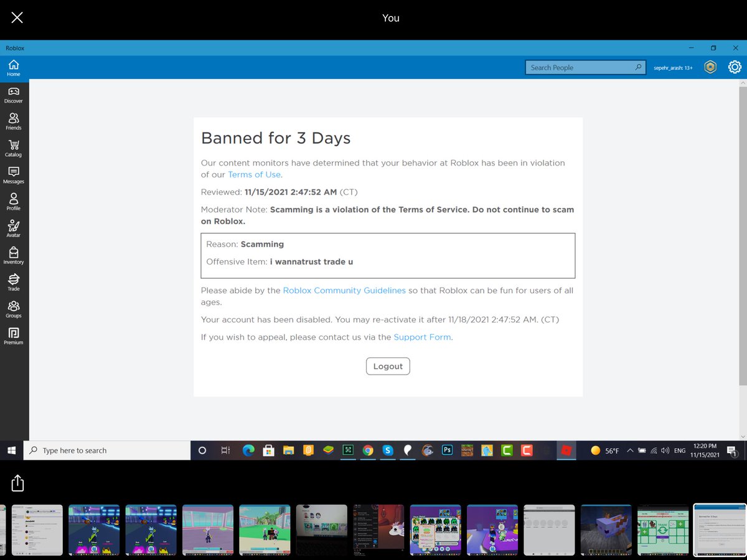The height and width of the screenshot is (560, 747).
Task: Click the search magnifier in Search People
Action: click(x=638, y=67)
